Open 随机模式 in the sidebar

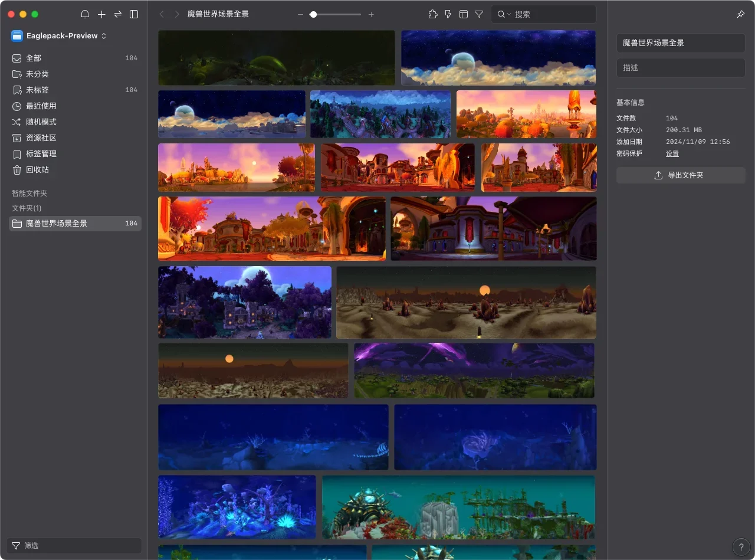(x=75, y=122)
